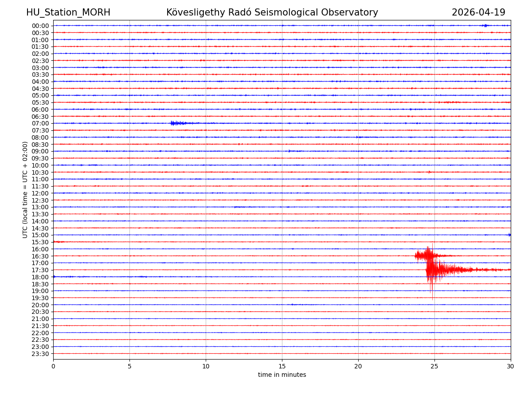This screenshot has width=532, height=399.
Task: Select the 07:00 row time label
Action: click(40, 123)
